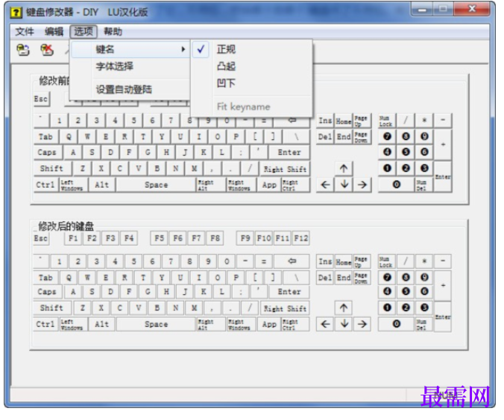
Task: Click Shift on modified keyboard
Action: pyautogui.click(x=51, y=308)
